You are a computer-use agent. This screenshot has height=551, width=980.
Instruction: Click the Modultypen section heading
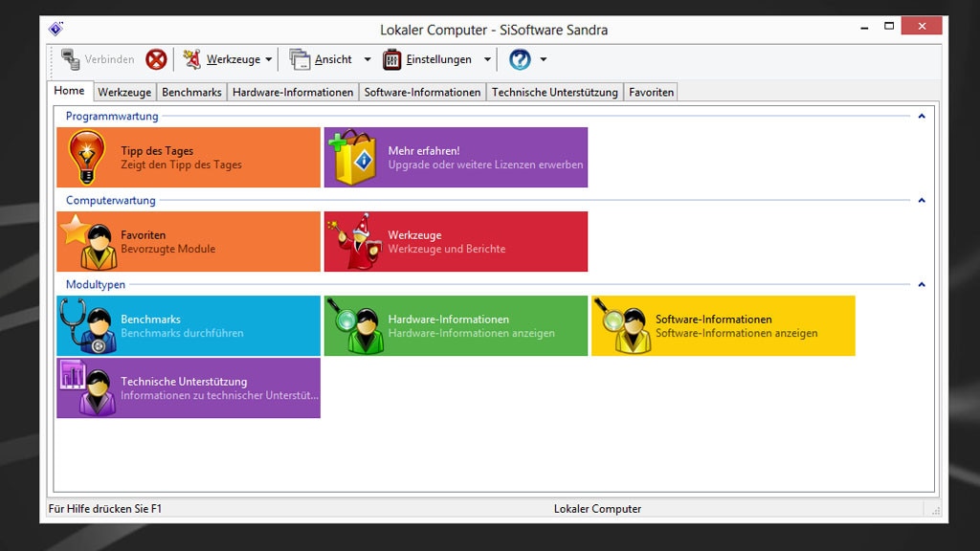(x=96, y=284)
